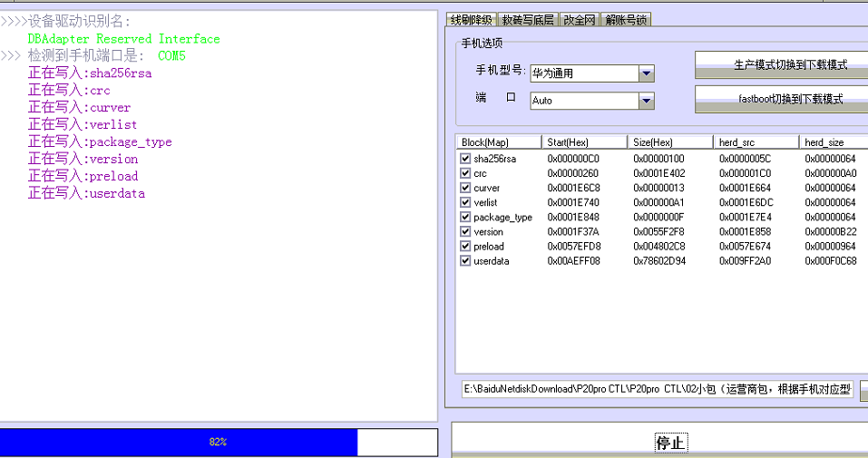Toggle the curver block checkbox
This screenshot has width=868, height=458.
(465, 188)
